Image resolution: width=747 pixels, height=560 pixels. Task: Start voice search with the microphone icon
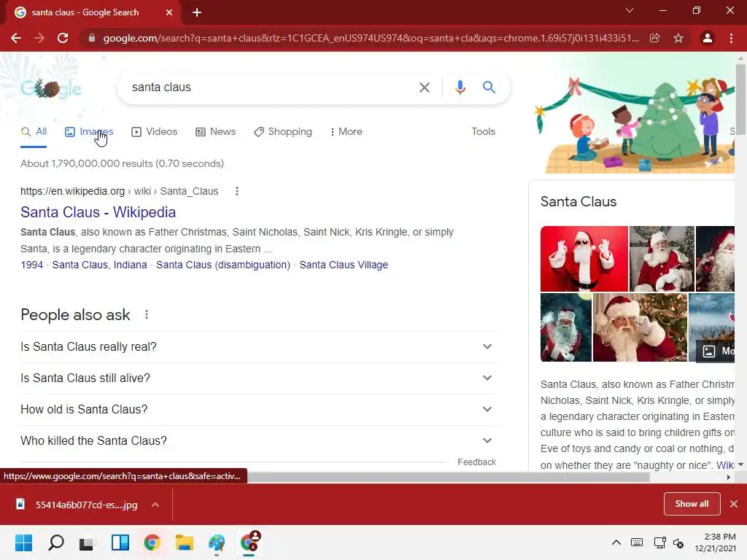pos(460,87)
